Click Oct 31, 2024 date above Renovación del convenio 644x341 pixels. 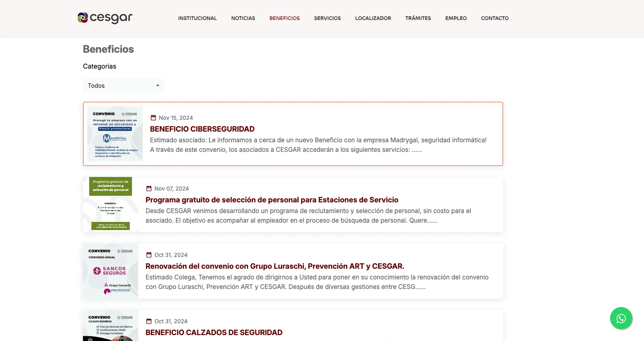pyautogui.click(x=171, y=255)
